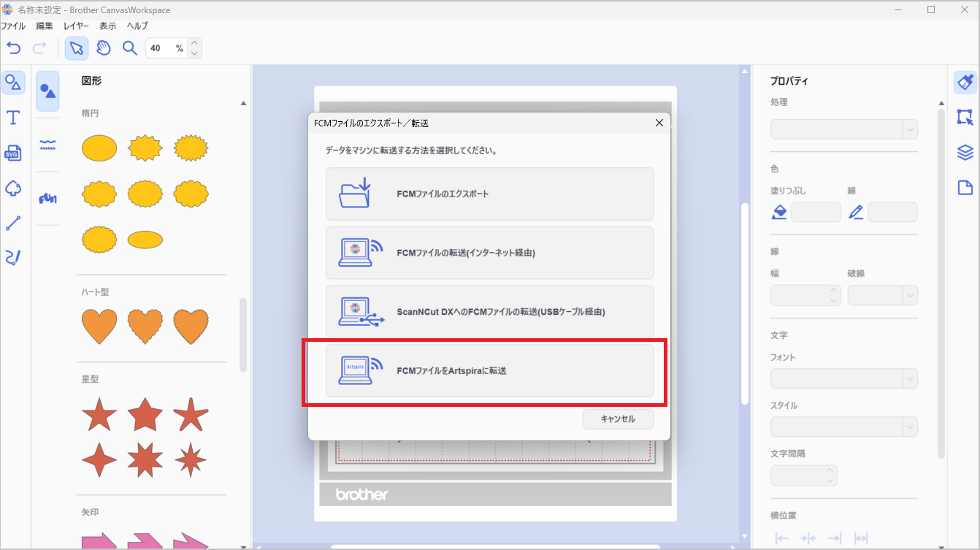Click the spade-shaped trace icon
The width and height of the screenshot is (980, 550).
click(12, 188)
